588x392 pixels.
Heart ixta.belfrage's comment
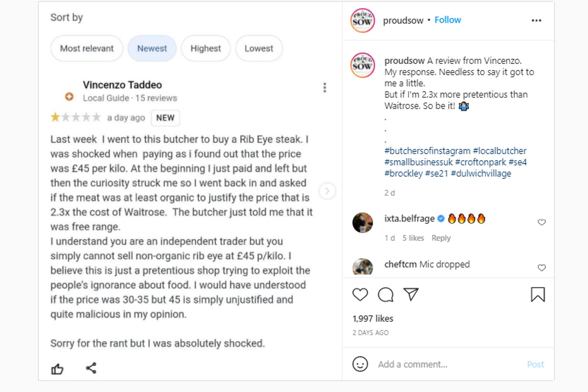click(x=542, y=222)
